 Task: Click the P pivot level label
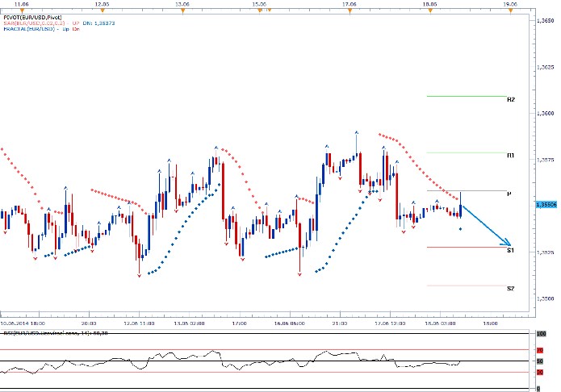[x=509, y=194]
